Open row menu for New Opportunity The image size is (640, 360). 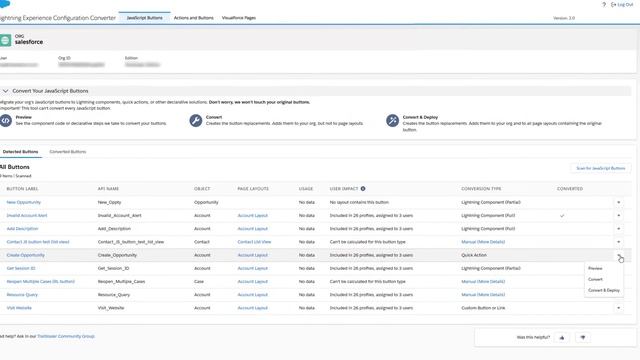(618, 202)
